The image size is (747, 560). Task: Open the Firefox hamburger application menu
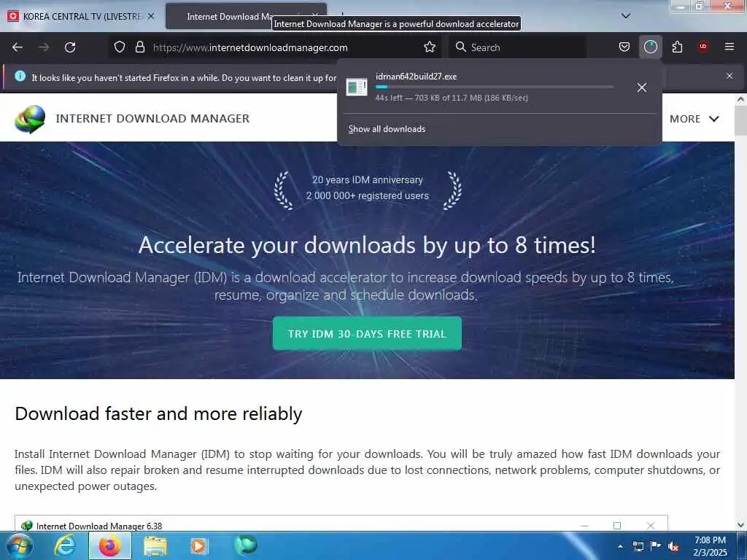729,47
